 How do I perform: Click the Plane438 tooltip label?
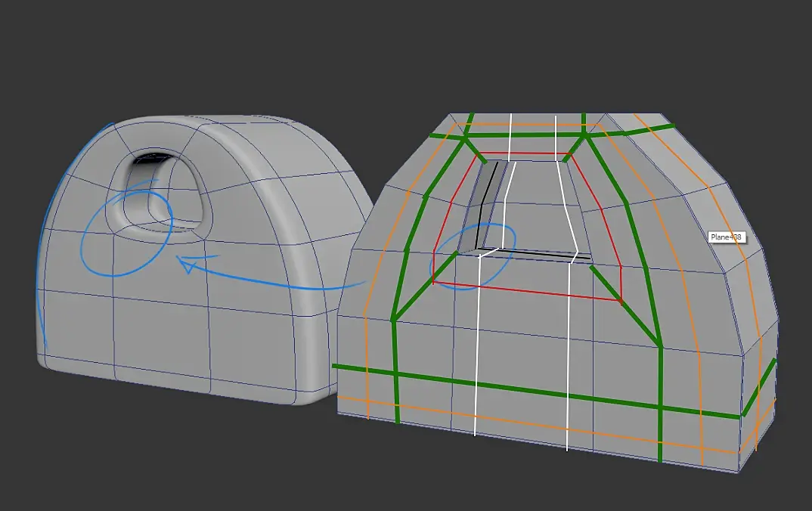[727, 237]
